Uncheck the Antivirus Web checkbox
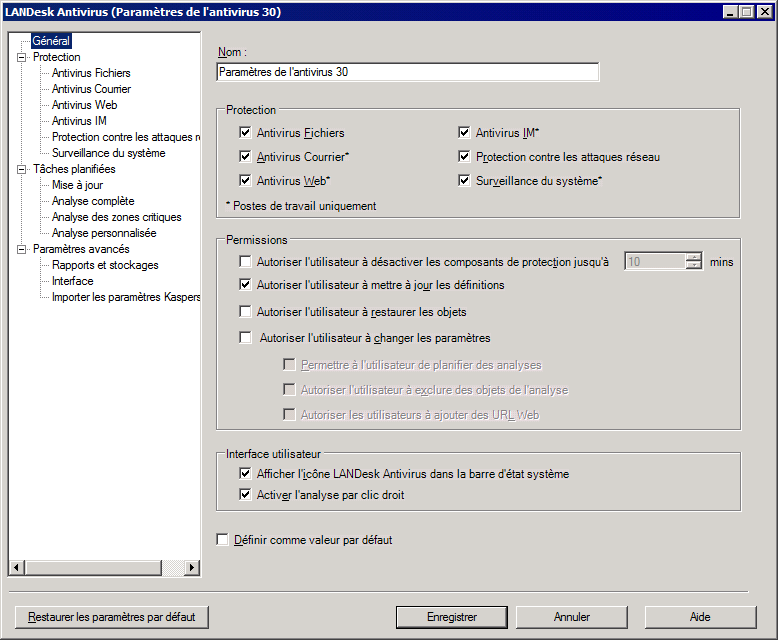The image size is (778, 640). [x=245, y=180]
